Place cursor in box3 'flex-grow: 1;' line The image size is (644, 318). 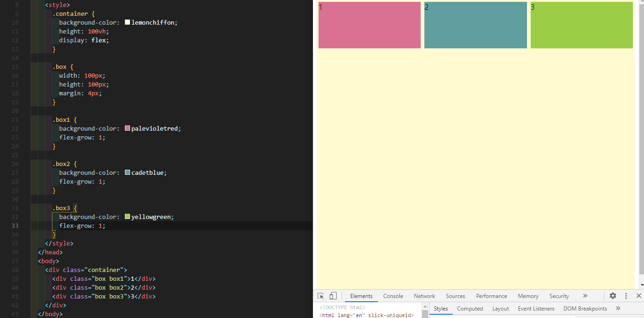[82, 225]
